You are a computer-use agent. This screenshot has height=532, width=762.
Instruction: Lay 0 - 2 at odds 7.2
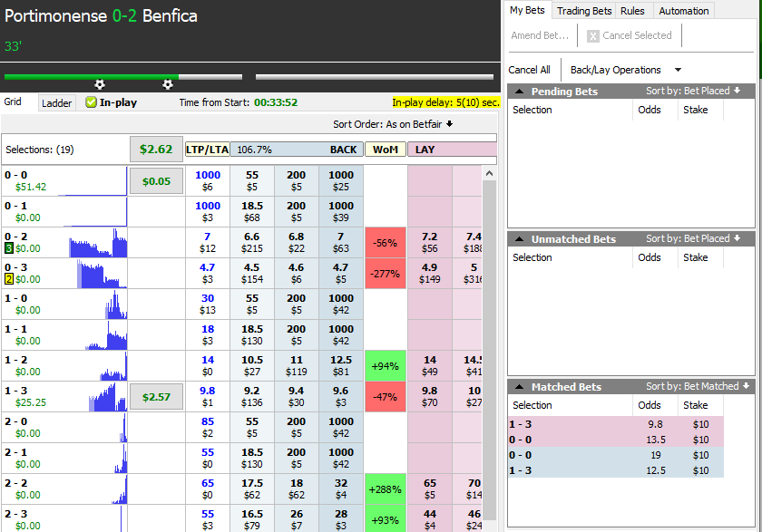pos(430,243)
